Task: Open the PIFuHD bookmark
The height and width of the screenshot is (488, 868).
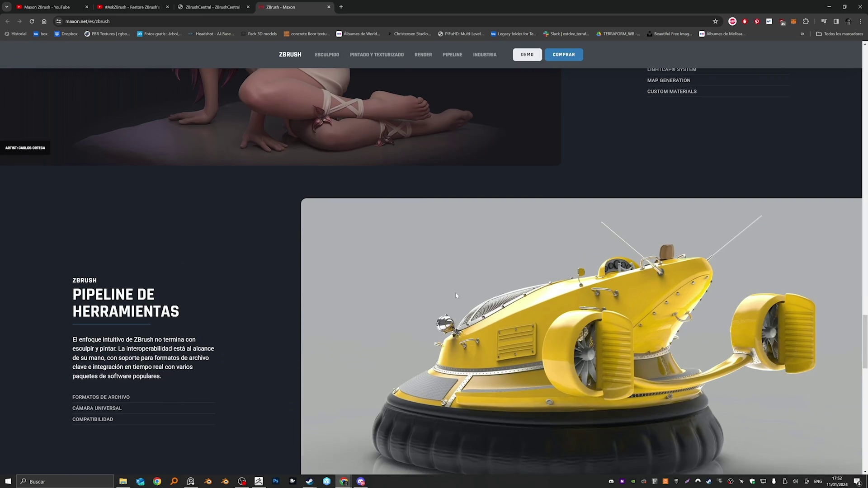Action: 461,34
